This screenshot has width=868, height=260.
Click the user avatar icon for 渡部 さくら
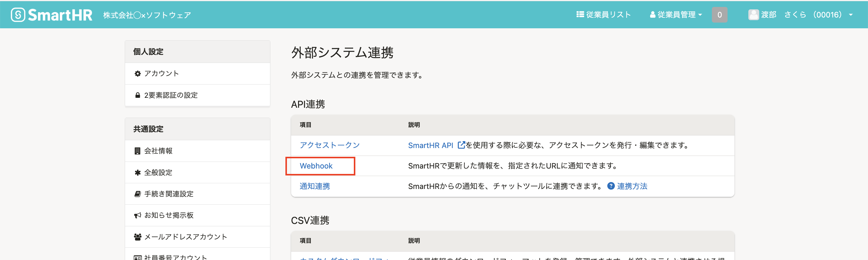(753, 15)
